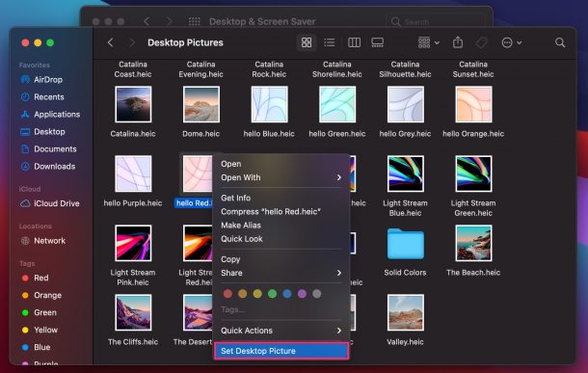Click the tag toolbar icon
This screenshot has height=373, width=588.
tap(482, 42)
